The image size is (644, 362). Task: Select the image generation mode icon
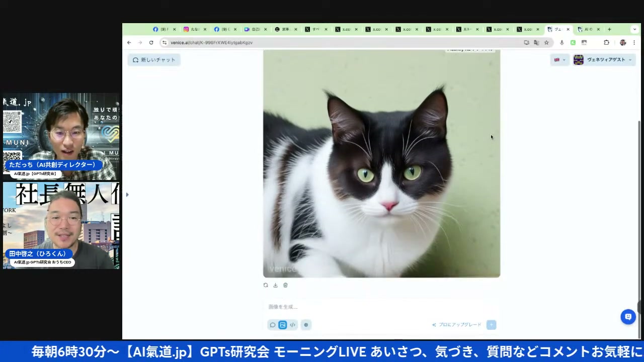coord(283,325)
